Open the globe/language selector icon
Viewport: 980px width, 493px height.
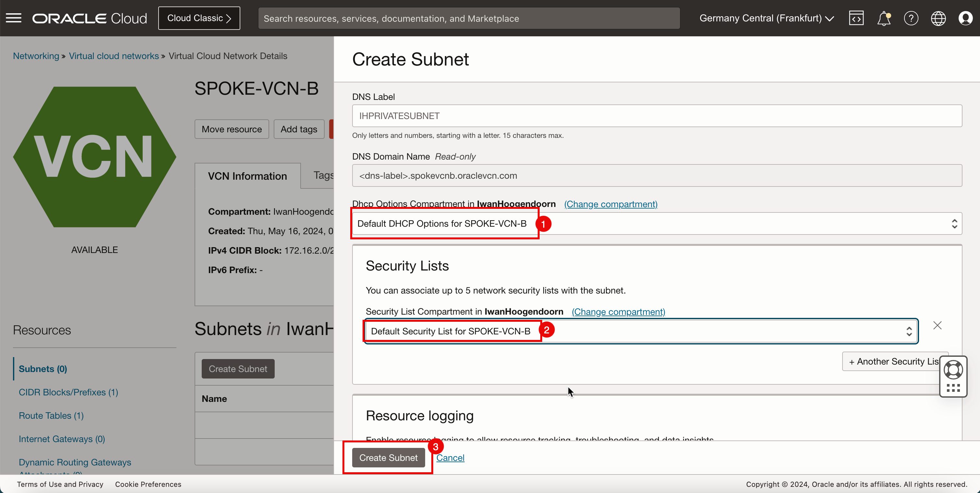938,18
